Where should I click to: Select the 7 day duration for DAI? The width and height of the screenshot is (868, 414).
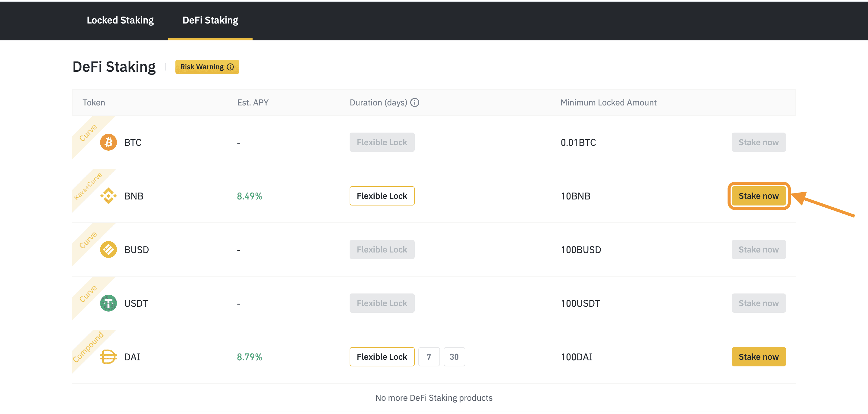(429, 356)
